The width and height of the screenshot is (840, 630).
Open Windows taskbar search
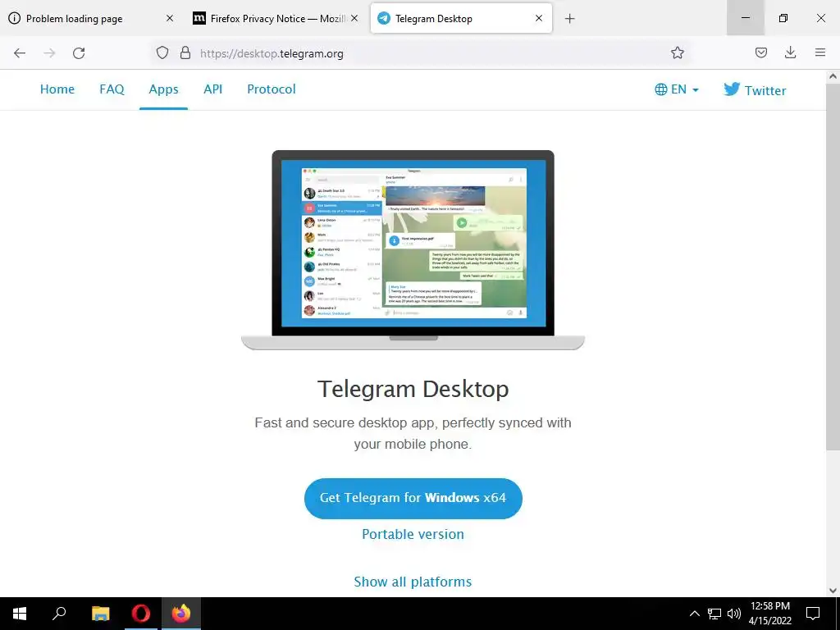pos(59,614)
